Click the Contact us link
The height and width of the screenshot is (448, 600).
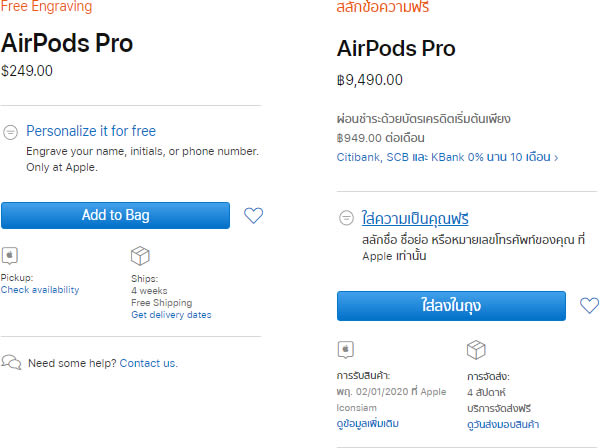click(x=148, y=363)
